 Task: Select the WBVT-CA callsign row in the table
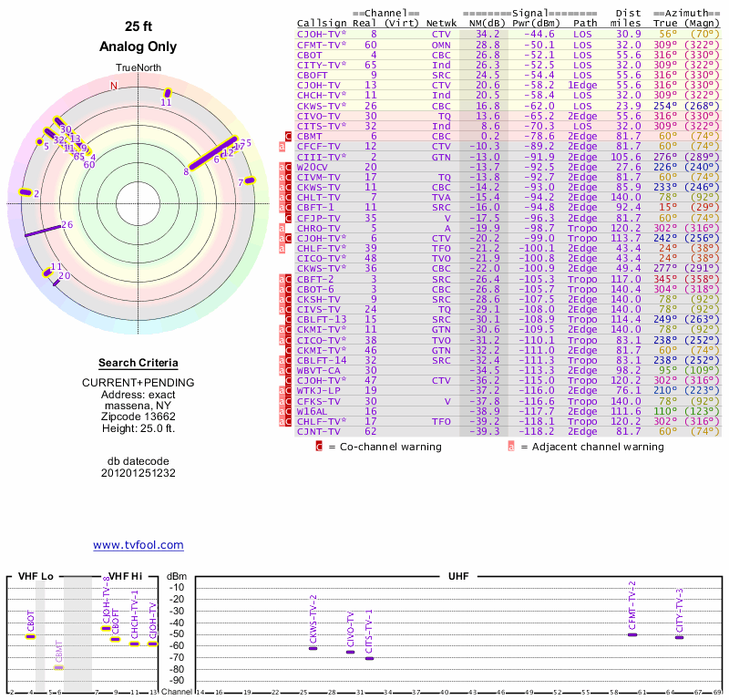319,371
